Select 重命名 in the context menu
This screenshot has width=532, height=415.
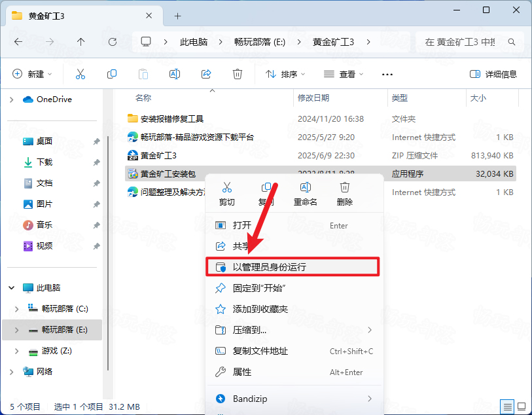tap(306, 194)
